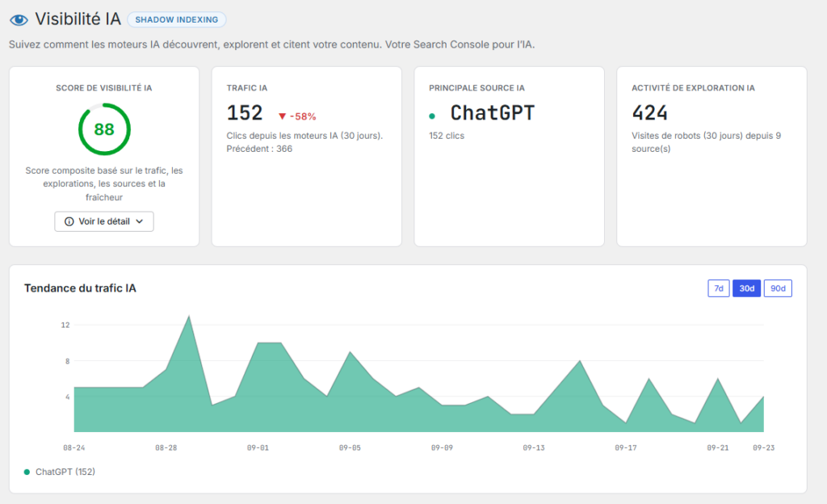827x504 pixels.
Task: Toggle ChatGPT (152) legend series
Action: coord(60,472)
